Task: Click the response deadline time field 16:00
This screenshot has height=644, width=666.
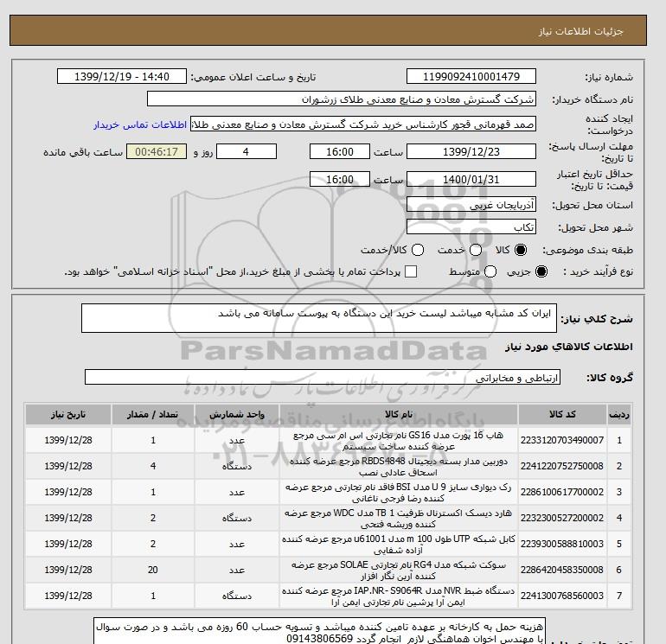Action: click(339, 151)
